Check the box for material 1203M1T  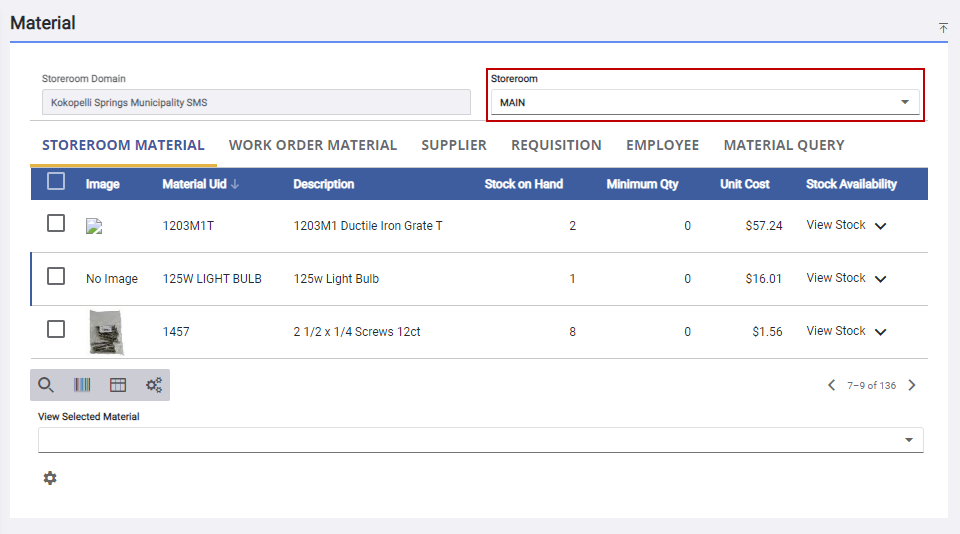pyautogui.click(x=56, y=224)
